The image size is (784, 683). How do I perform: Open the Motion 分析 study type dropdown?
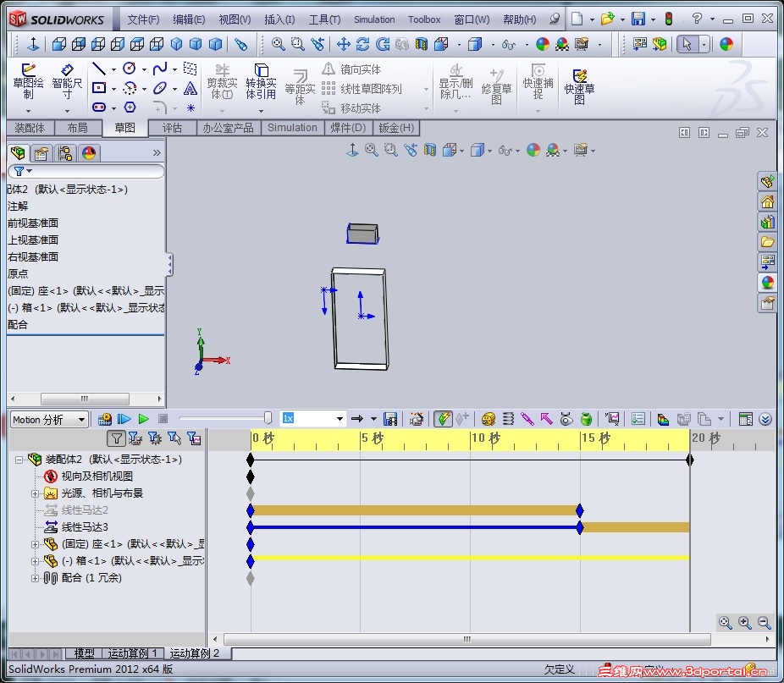49,420
